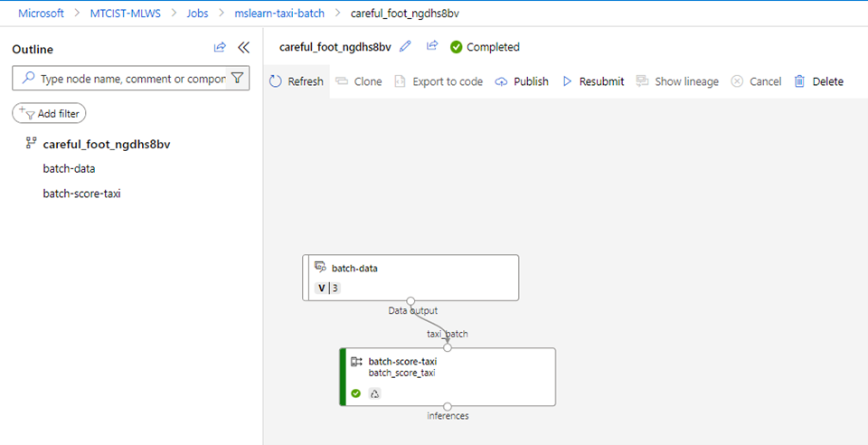
Task: Click the inferences port label
Action: 448,416
